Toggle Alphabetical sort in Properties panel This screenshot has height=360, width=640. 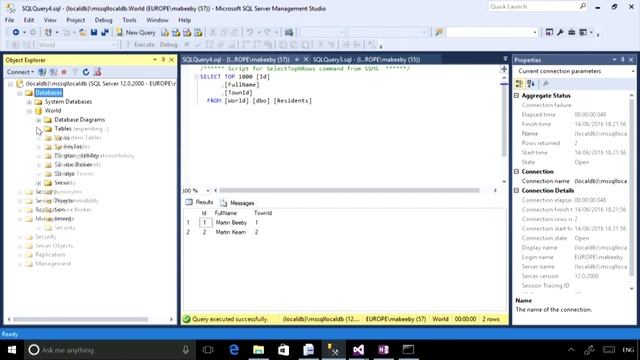531,84
